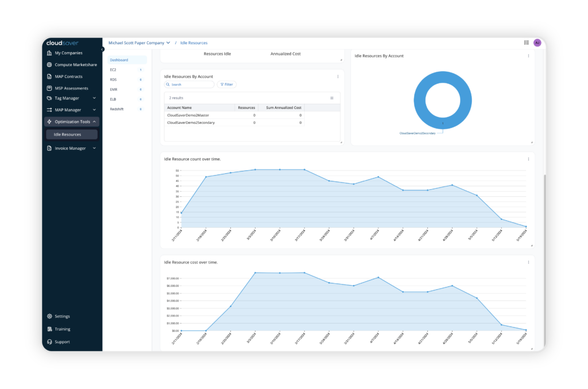Open the task list icon in header
588x389 pixels.
coord(527,42)
